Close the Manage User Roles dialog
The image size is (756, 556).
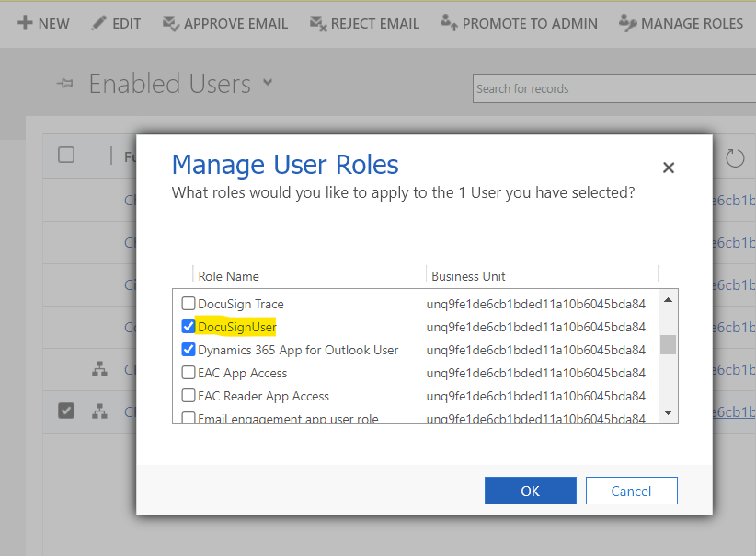pos(669,168)
